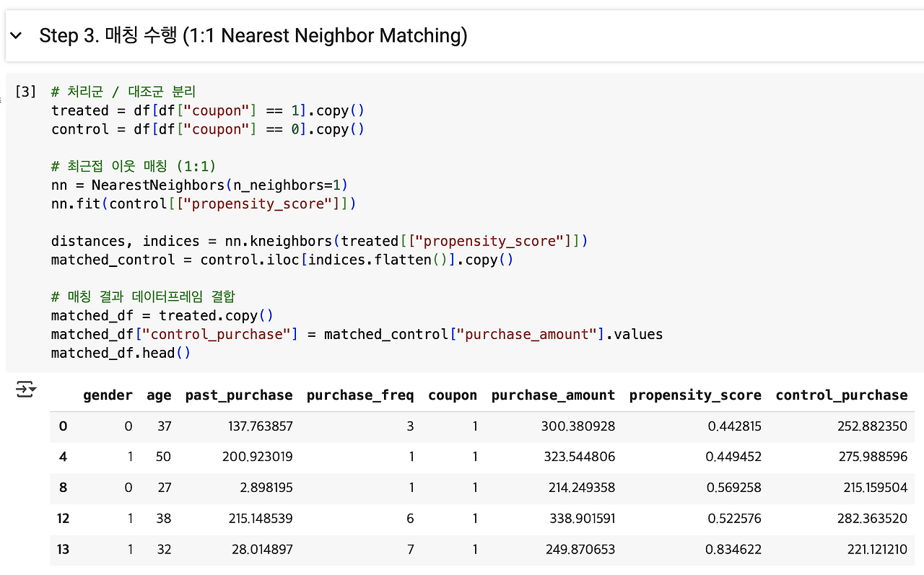This screenshot has height=575, width=924.
Task: Click the propensity_score value 0.569258
Action: [x=734, y=488]
